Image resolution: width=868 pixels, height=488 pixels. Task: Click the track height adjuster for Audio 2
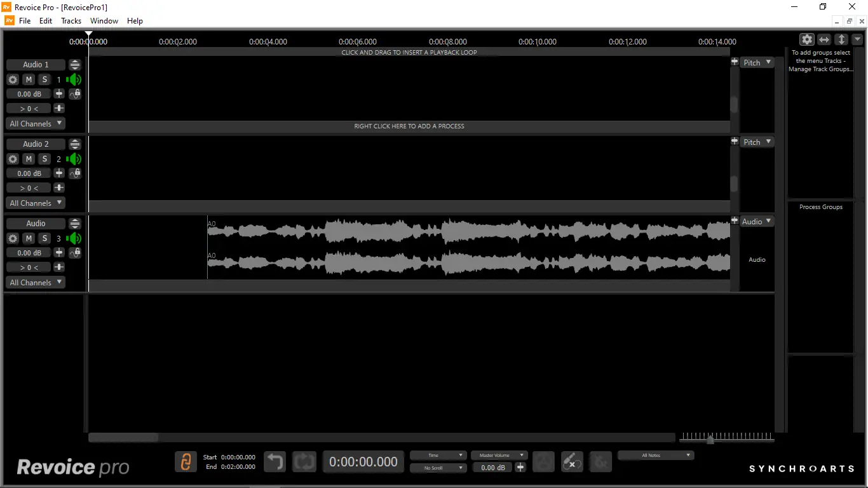74,144
